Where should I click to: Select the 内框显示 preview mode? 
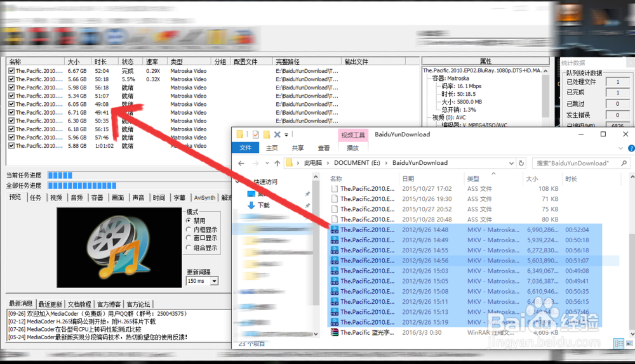[189, 230]
